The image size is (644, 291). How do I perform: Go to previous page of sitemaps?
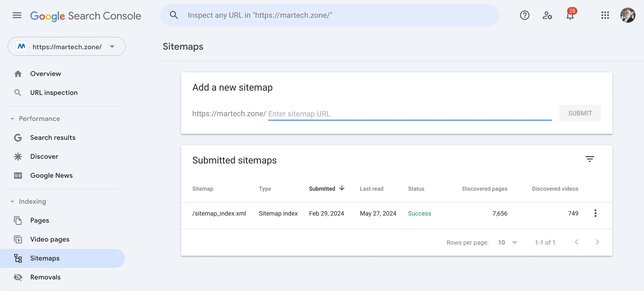(x=576, y=242)
